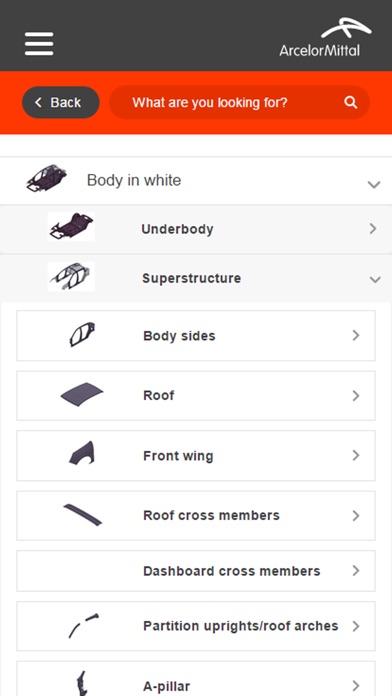Go back with the Back button

(x=61, y=103)
